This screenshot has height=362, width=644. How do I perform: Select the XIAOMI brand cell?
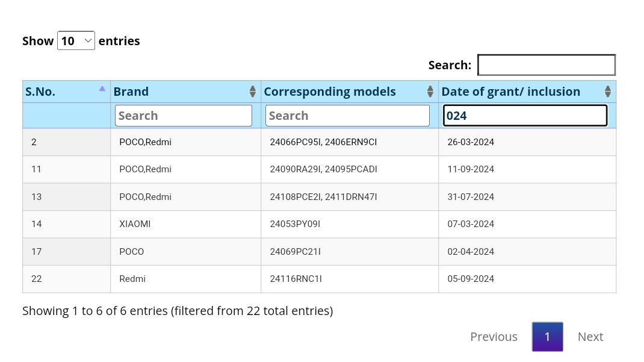(x=135, y=224)
